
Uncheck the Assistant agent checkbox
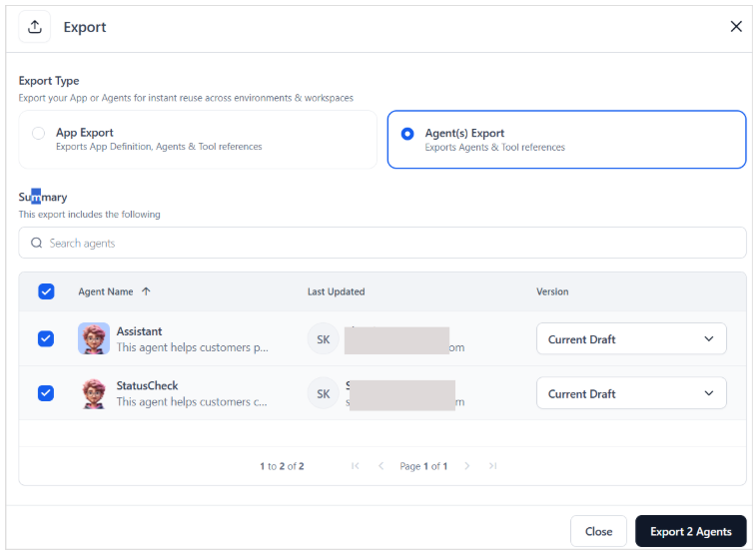pos(46,338)
